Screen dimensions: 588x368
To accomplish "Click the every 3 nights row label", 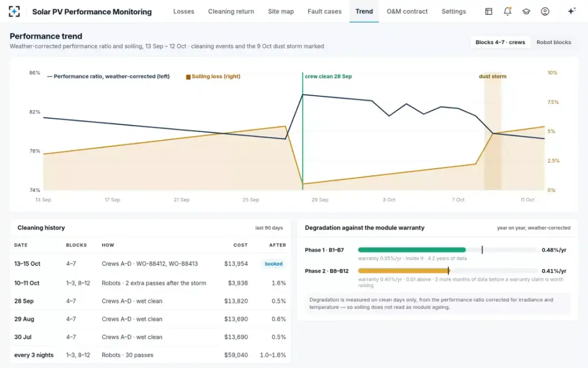I will [34, 355].
